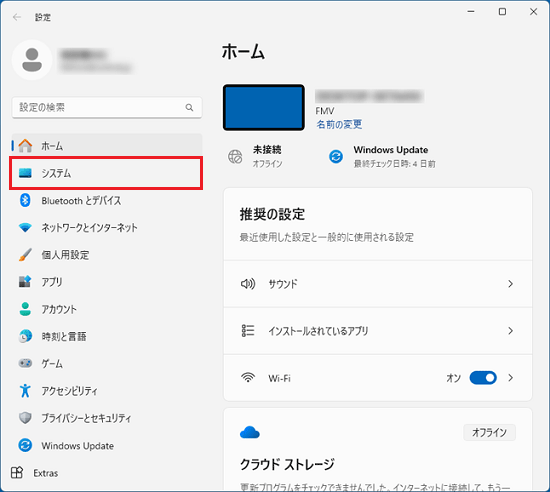Open ネットワークとインターネット settings
The image size is (550, 492).
(107, 228)
